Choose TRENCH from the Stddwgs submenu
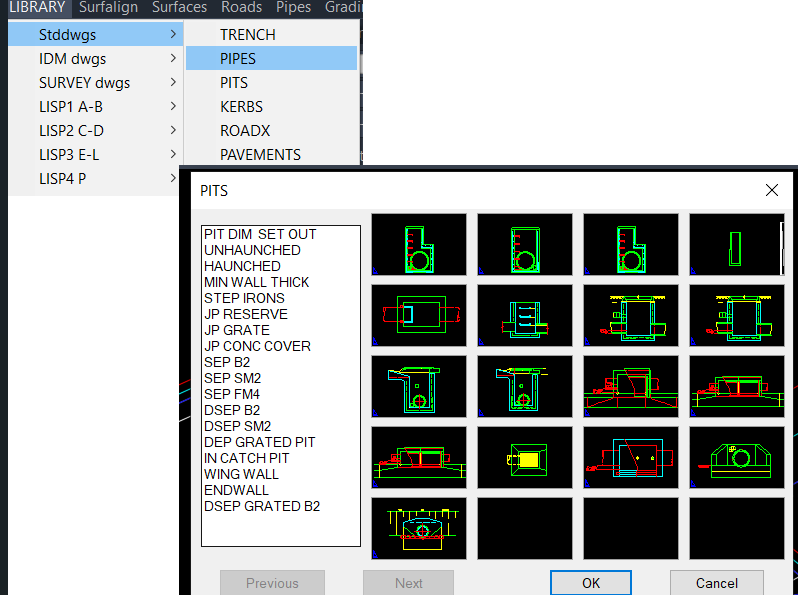 [x=272, y=35]
